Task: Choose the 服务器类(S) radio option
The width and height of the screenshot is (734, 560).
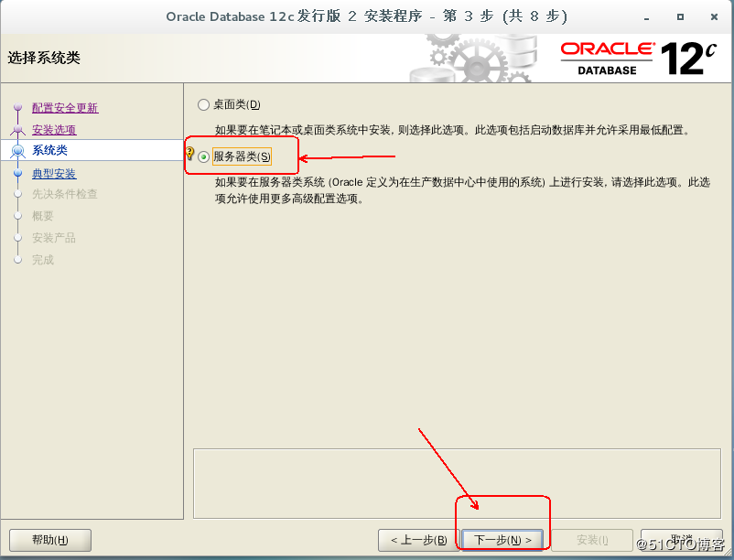Action: (203, 156)
